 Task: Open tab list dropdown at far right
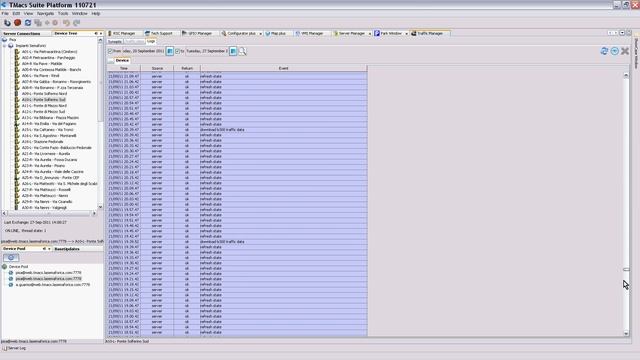tap(622, 33)
